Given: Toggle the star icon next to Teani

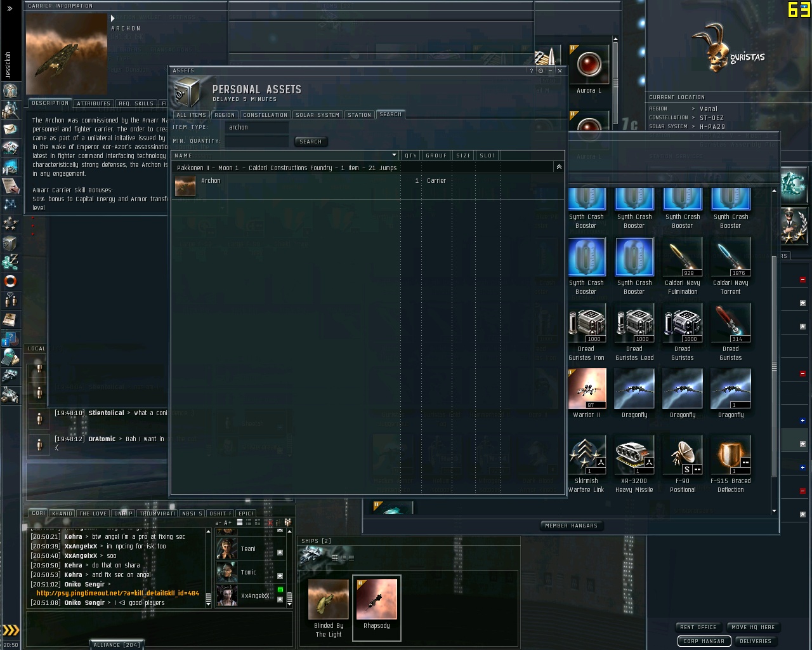Looking at the screenshot, I should point(280,552).
